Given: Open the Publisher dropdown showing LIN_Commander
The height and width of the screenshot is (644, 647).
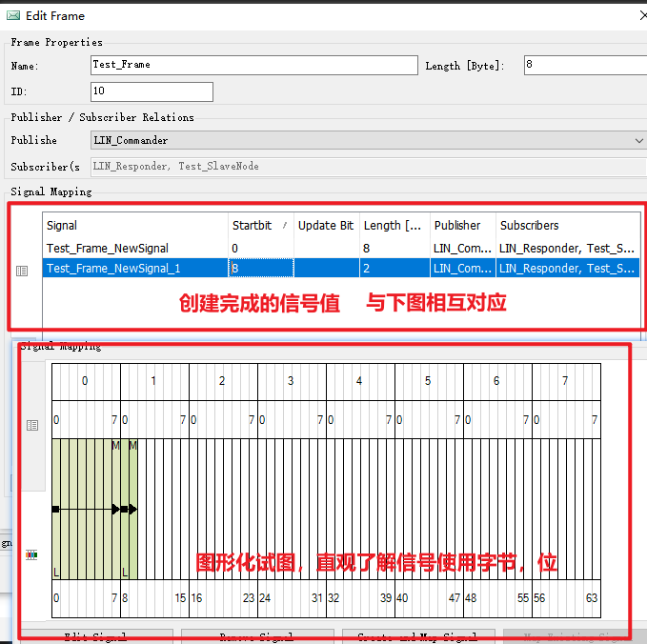Looking at the screenshot, I should pyautogui.click(x=369, y=140).
